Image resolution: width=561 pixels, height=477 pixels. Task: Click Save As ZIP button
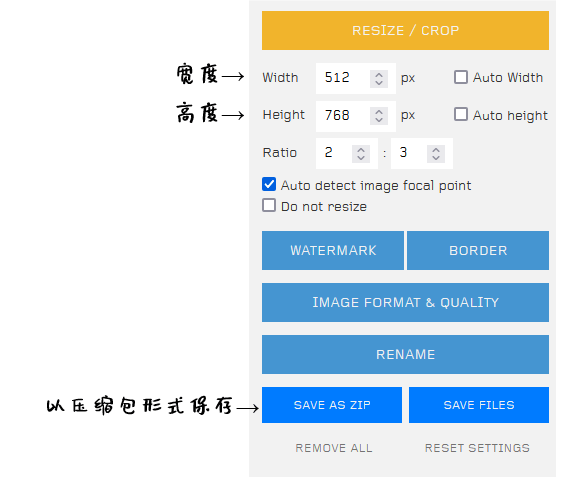(x=332, y=405)
